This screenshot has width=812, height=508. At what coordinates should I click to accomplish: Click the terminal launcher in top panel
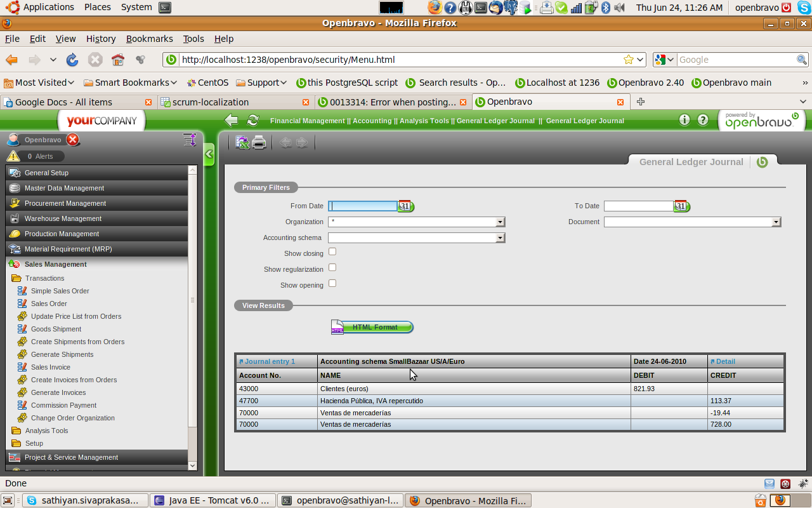(164, 8)
